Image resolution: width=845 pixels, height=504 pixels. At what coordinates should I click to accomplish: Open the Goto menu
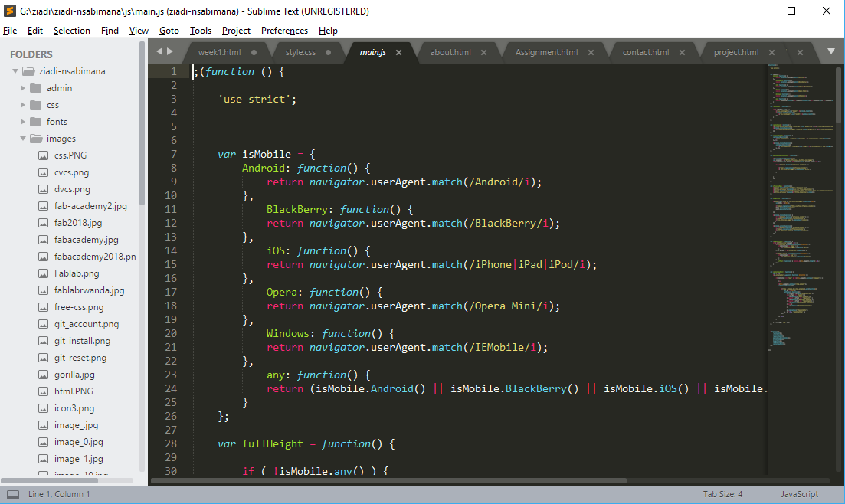tap(169, 31)
